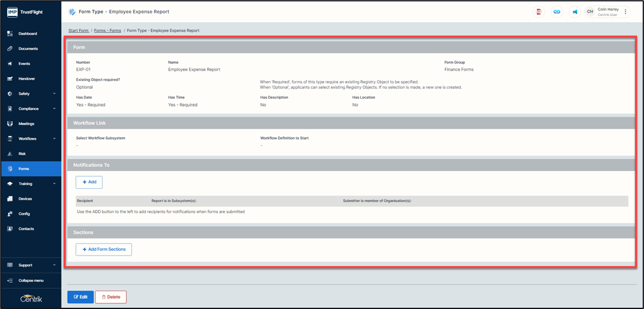Screen dimensions: 644x309
Task: Select Meetings in the sidebar menu
Action: pyautogui.click(x=26, y=124)
